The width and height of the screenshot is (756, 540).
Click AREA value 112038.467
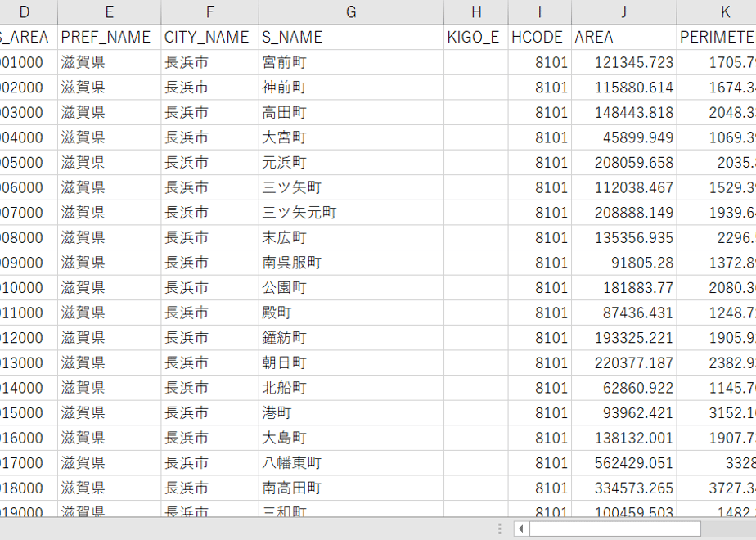pyautogui.click(x=624, y=187)
